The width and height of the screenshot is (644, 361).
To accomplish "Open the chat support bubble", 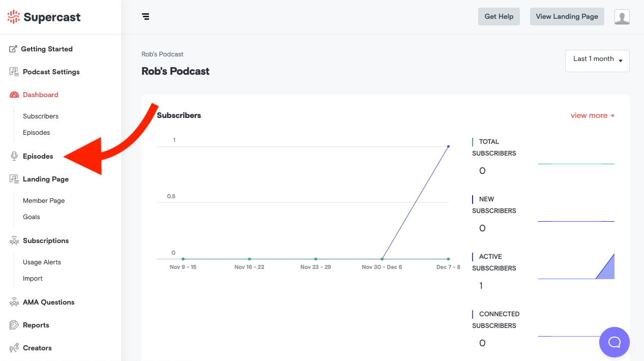I will click(x=614, y=342).
